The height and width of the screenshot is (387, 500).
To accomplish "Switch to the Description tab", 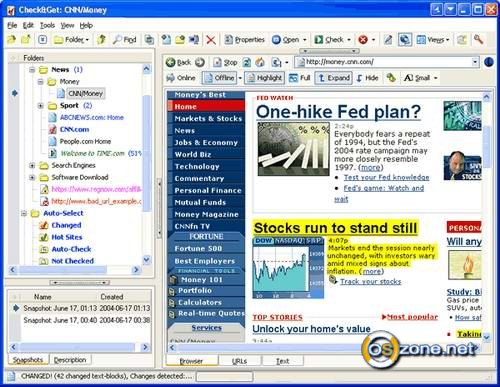I will tap(70, 360).
